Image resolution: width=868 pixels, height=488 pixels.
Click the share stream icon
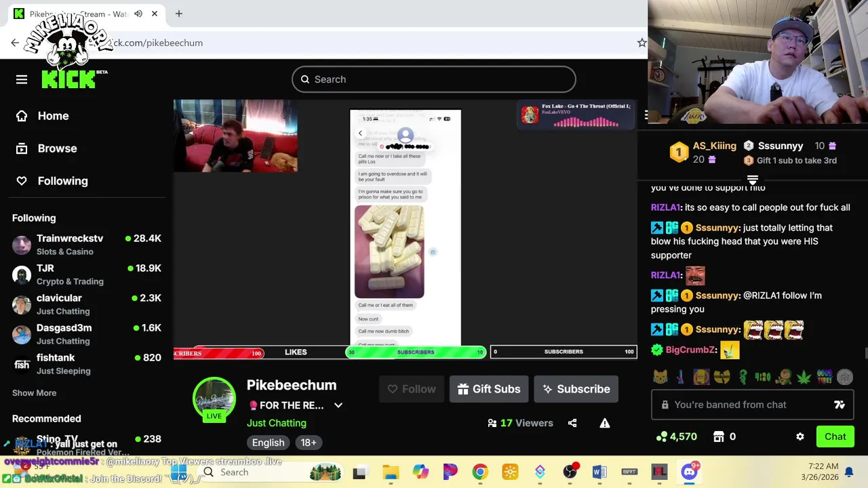(572, 423)
